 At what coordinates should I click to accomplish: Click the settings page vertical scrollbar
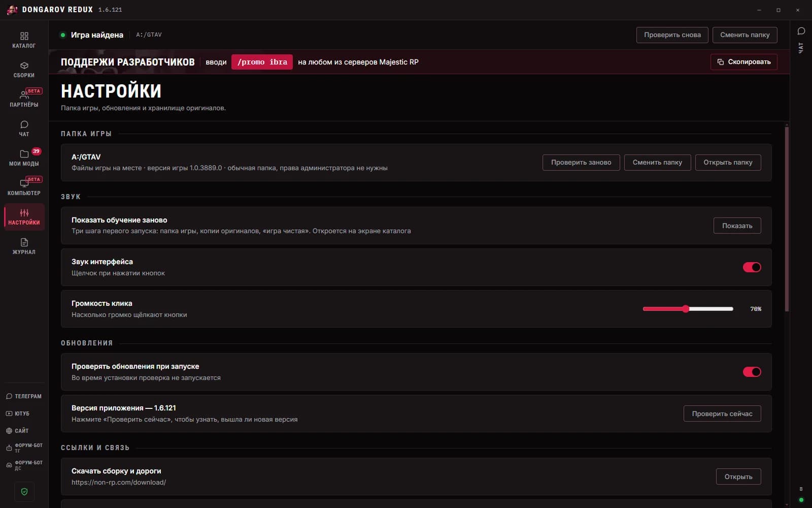tap(787, 218)
